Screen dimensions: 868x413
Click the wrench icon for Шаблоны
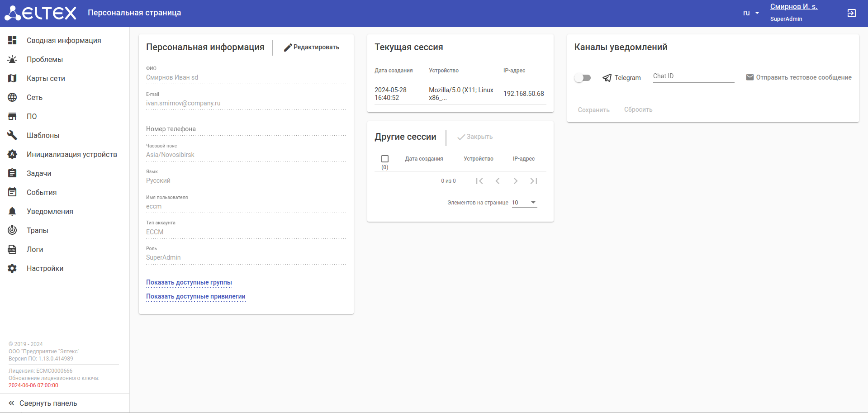click(12, 135)
